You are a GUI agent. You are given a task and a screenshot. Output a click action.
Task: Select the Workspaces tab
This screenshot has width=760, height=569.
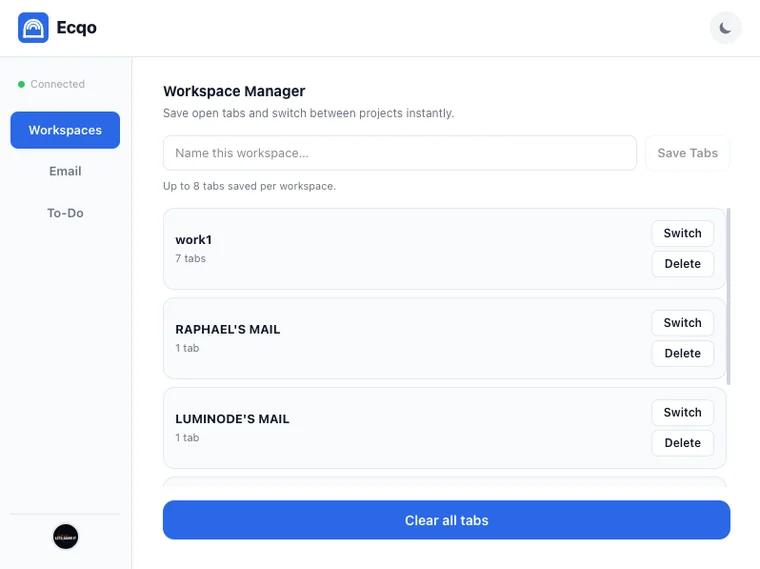[x=65, y=130]
